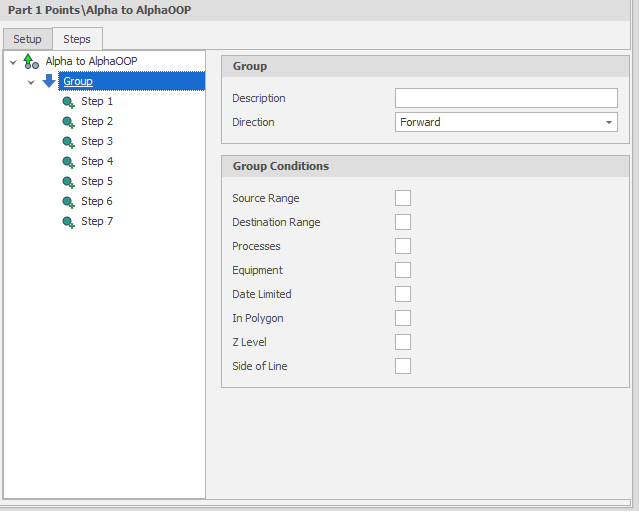
Task: Switch to the Setup tab
Action: click(x=27, y=39)
